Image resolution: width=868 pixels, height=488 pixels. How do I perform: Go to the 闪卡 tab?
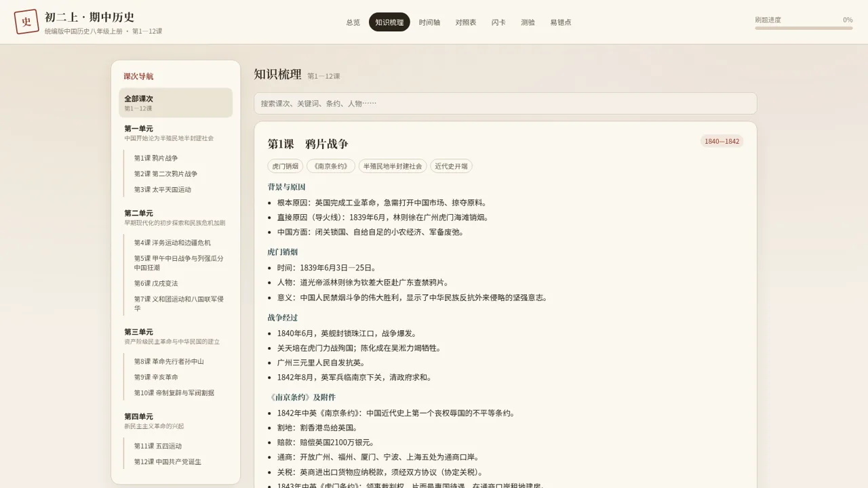(x=498, y=22)
